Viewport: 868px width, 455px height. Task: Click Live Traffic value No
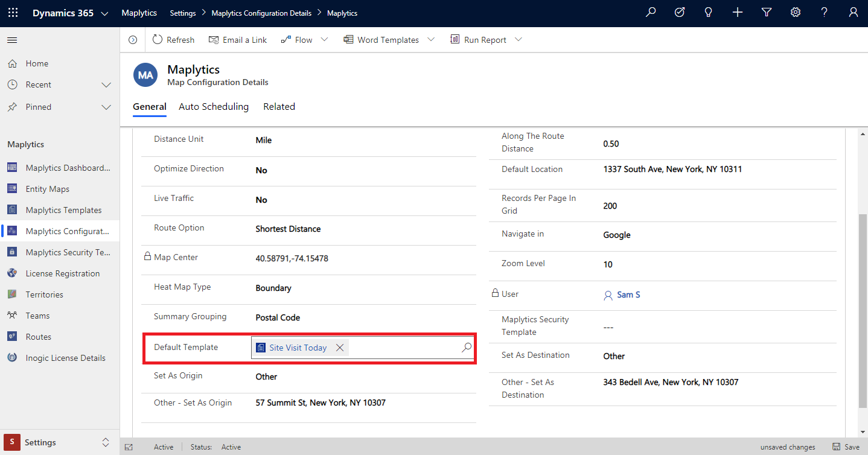coord(261,200)
